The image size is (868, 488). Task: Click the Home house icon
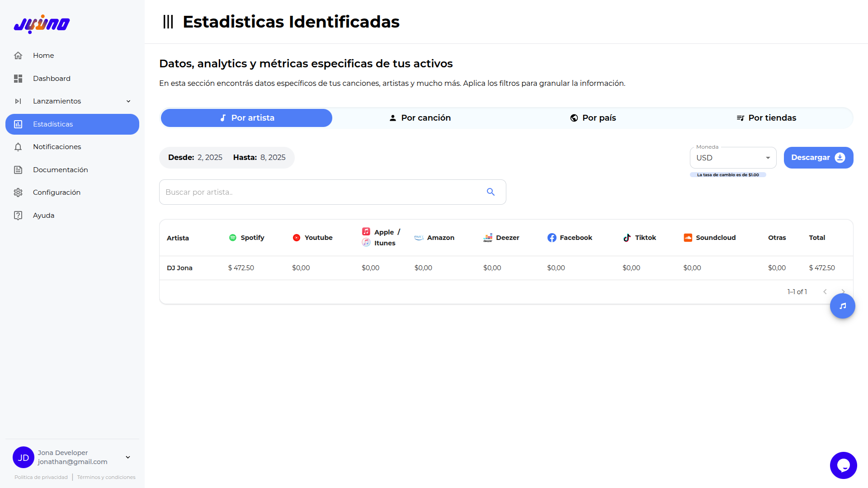18,56
